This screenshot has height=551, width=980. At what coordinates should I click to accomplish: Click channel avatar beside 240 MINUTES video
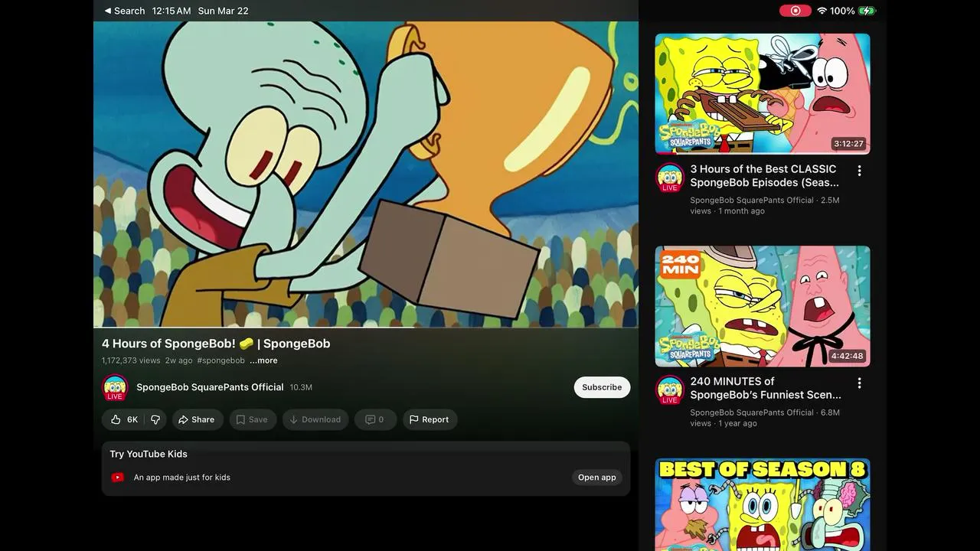[670, 390]
